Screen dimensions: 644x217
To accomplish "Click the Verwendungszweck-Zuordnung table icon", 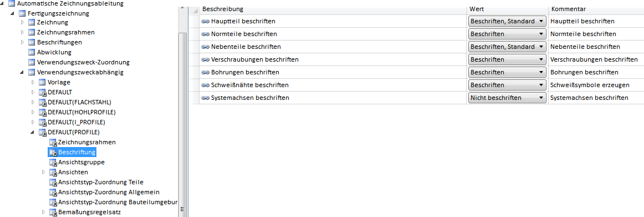I will (32, 63).
